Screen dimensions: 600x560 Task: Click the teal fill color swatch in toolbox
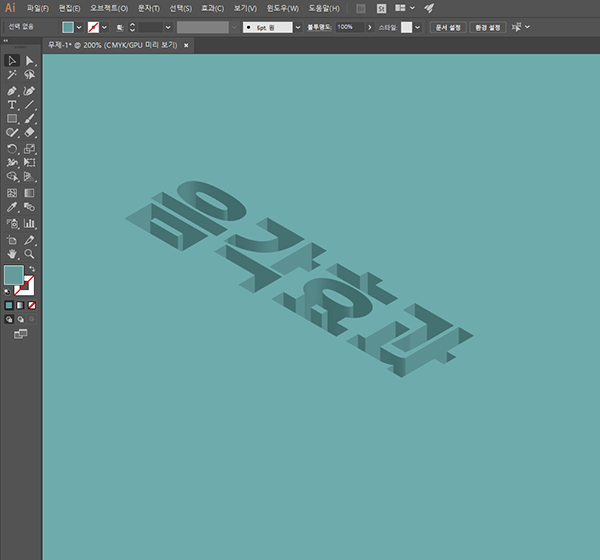coord(13,274)
